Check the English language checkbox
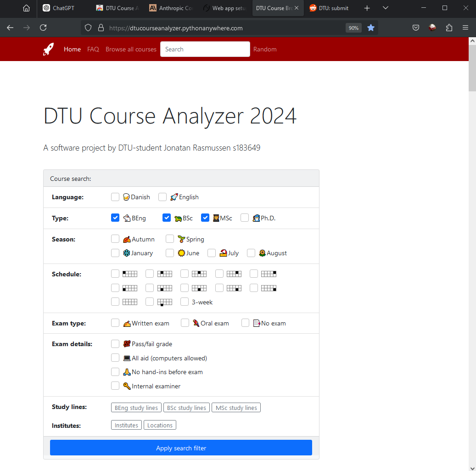 (x=162, y=197)
